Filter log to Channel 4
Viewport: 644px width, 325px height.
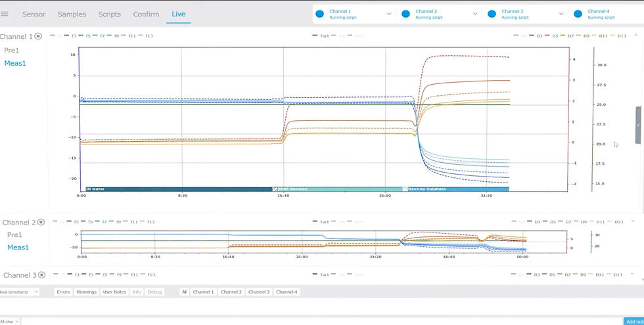pyautogui.click(x=287, y=292)
